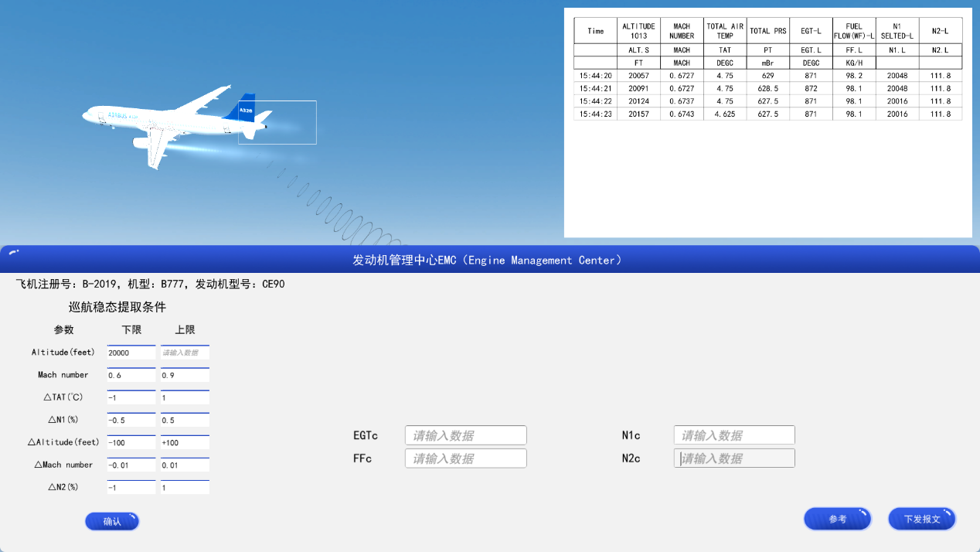Viewport: 980px width, 552px height.
Task: Click the △N2 upper limit field
Action: coord(184,488)
